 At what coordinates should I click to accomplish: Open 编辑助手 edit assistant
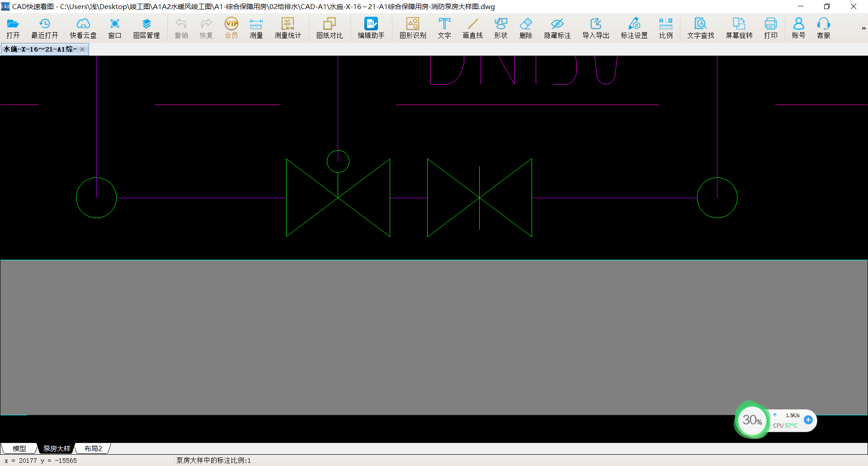coord(371,28)
